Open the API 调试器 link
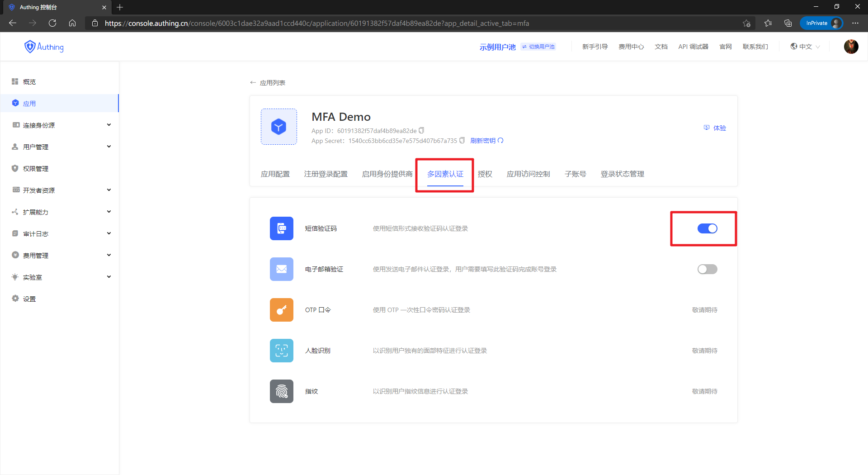This screenshot has height=475, width=868. coord(693,47)
